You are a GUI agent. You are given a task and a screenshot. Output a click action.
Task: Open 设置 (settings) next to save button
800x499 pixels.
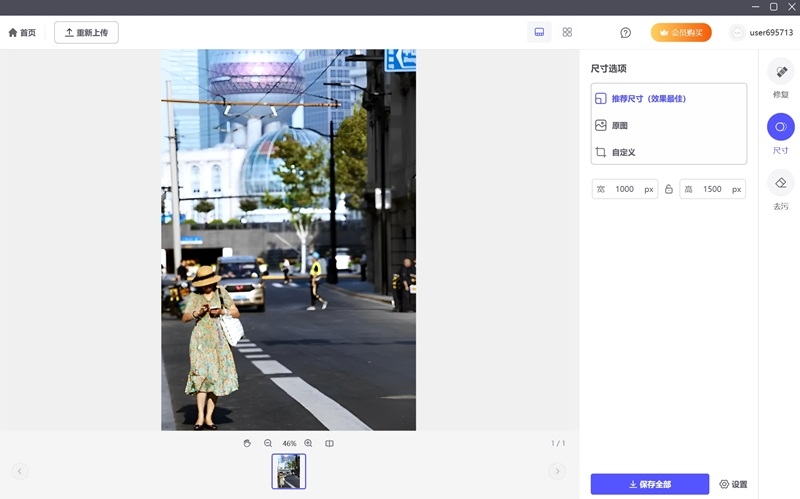(x=733, y=484)
